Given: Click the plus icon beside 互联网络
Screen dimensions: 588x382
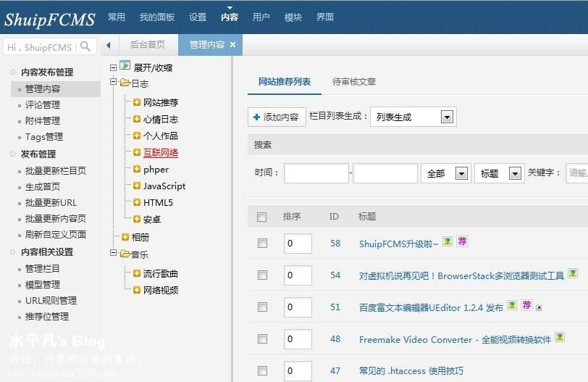Looking at the screenshot, I should point(137,152).
